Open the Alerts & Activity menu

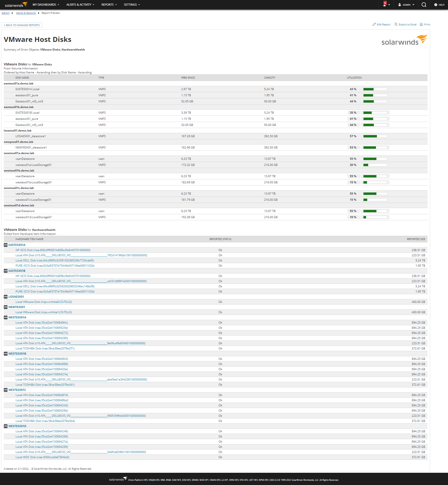point(80,5)
